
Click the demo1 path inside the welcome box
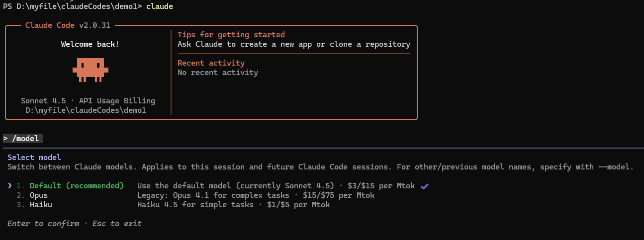click(x=86, y=110)
